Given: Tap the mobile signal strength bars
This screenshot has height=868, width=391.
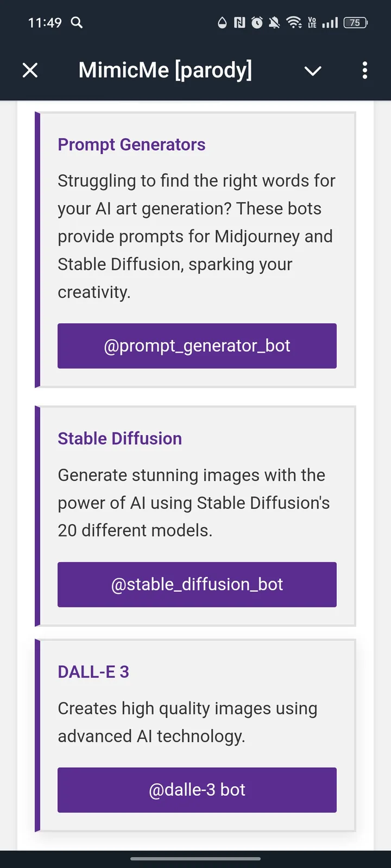Looking at the screenshot, I should click(x=330, y=23).
